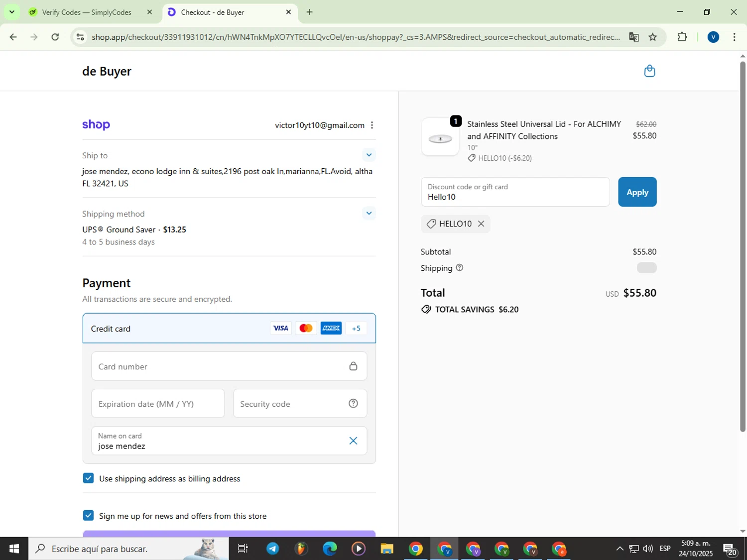
Task: Show the +5 more card types
Action: [x=356, y=328]
